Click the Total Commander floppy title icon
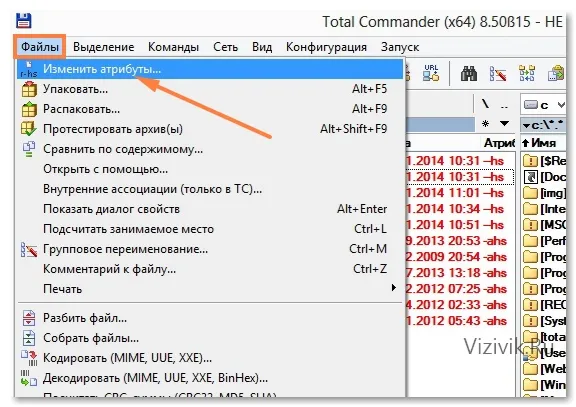Image resolution: width=576 pixels, height=407 pixels. 24,21
